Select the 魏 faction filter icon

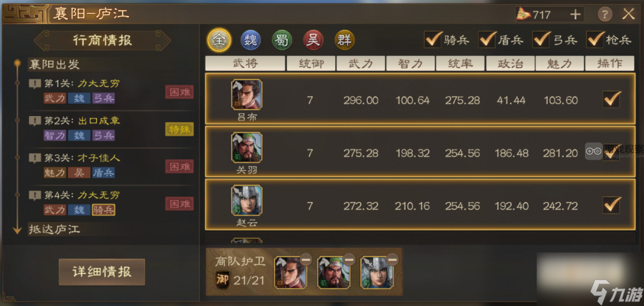click(x=250, y=40)
